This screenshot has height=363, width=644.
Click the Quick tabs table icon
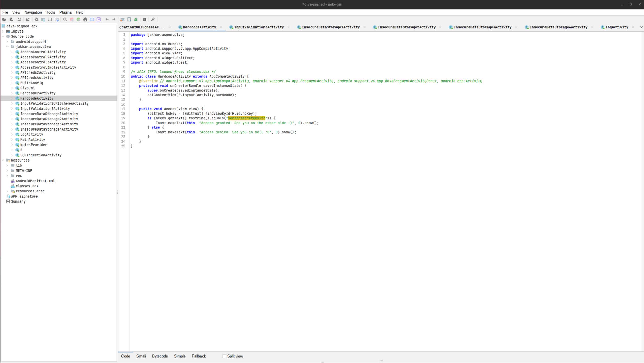point(57,19)
